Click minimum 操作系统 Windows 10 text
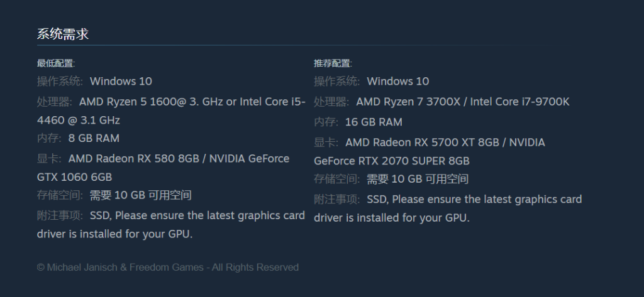This screenshot has height=297, width=644. pyautogui.click(x=121, y=81)
